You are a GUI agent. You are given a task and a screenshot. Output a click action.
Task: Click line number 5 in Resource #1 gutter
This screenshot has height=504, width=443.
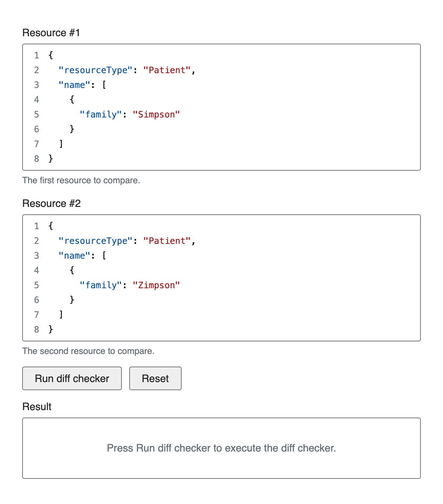pyautogui.click(x=37, y=115)
